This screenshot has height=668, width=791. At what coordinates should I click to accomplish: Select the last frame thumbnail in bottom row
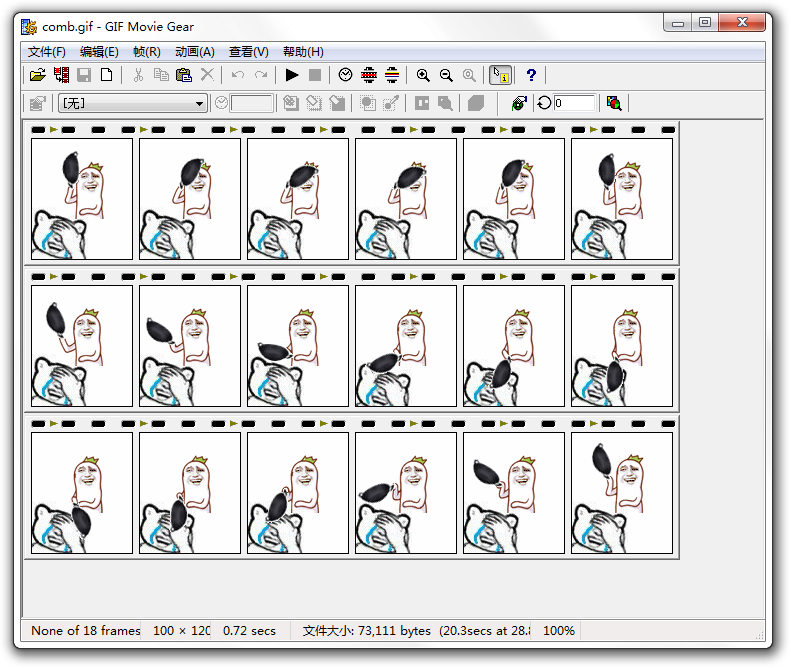(x=622, y=493)
